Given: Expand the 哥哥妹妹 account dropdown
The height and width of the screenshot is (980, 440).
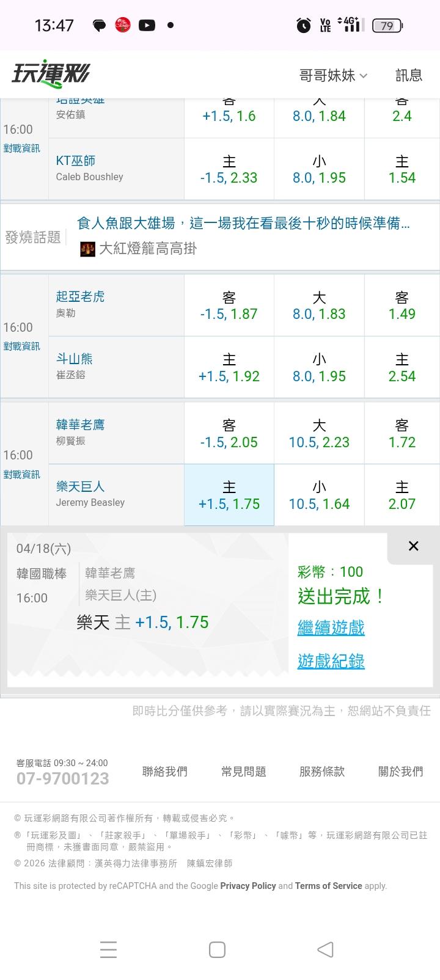Looking at the screenshot, I should tap(333, 75).
